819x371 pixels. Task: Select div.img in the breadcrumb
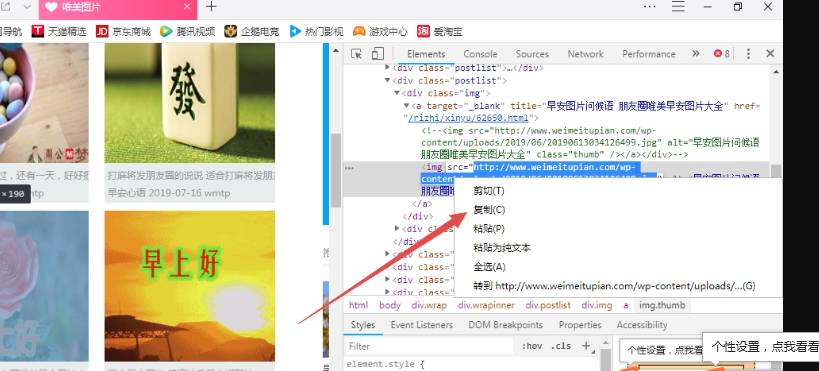596,305
